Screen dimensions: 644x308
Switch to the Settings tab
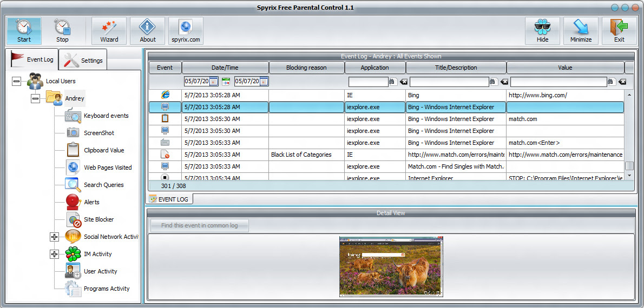point(83,61)
